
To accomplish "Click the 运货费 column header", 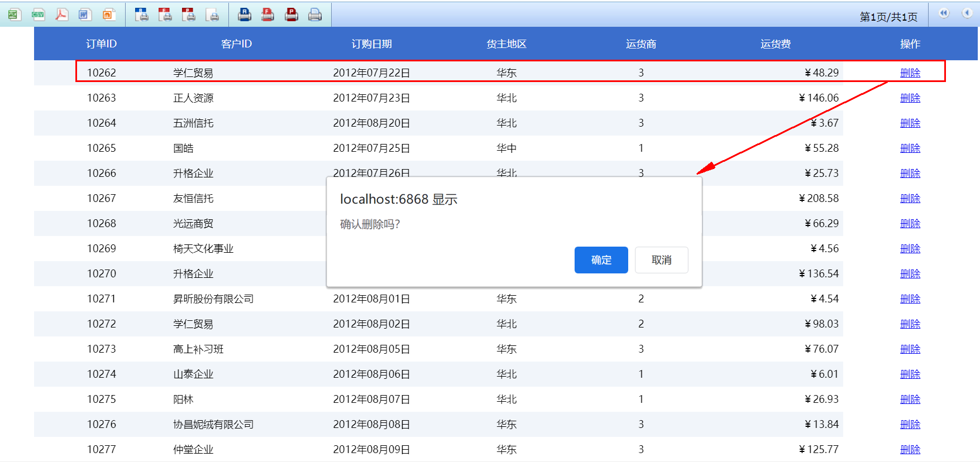I will pos(775,44).
